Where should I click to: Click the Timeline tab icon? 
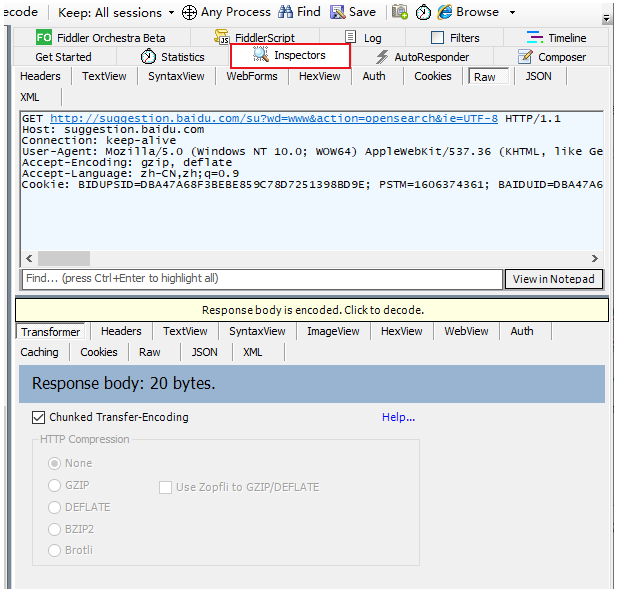535,38
